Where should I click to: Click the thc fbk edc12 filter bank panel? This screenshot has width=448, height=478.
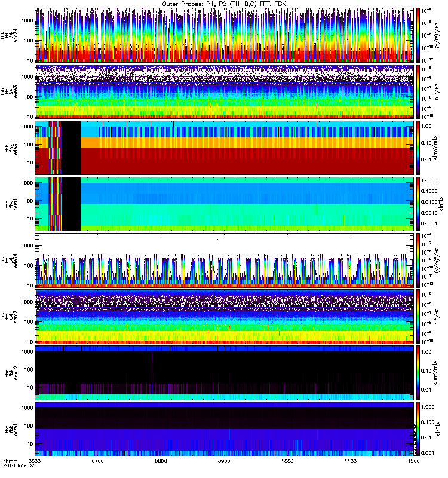pyautogui.click(x=225, y=373)
